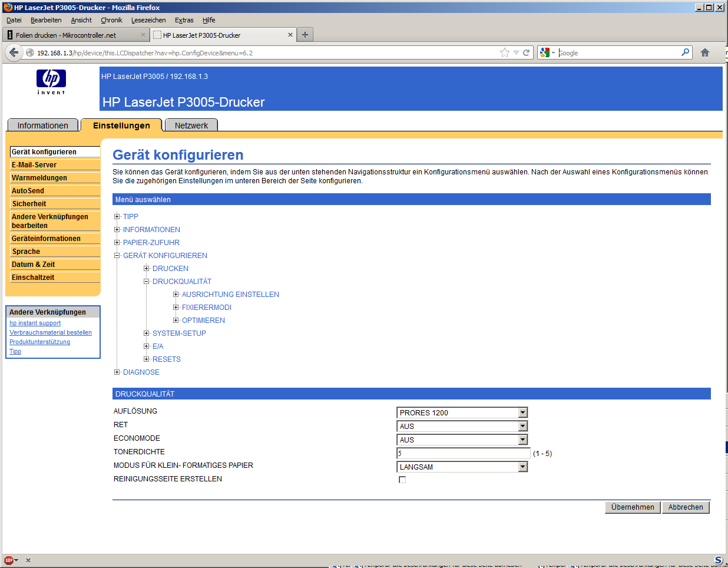
Task: Click the Übernehmen button
Action: click(x=633, y=507)
